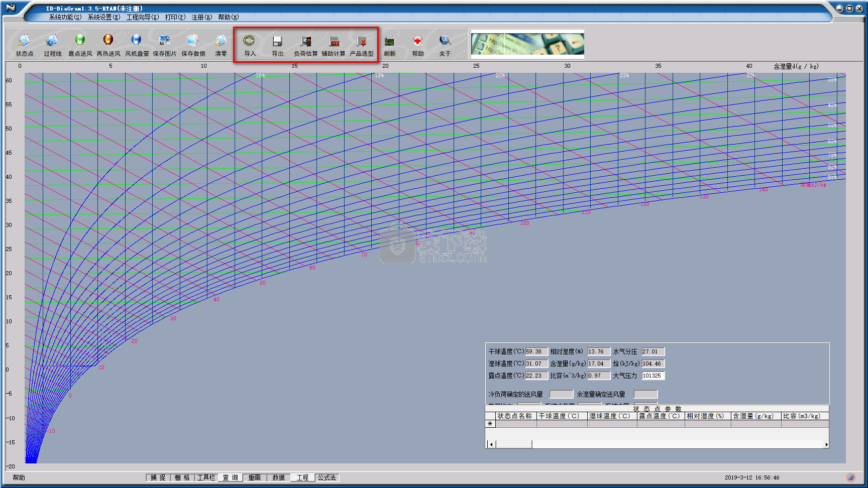This screenshot has height=488, width=868.
Task: Open 负荷估算 load estimation tool
Action: pos(306,45)
